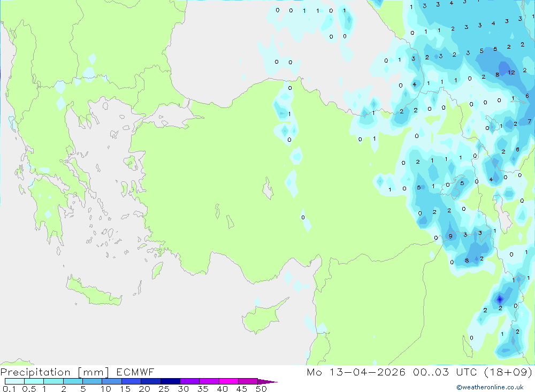Click the 'Precipitation [mm]' title text

coord(55,372)
